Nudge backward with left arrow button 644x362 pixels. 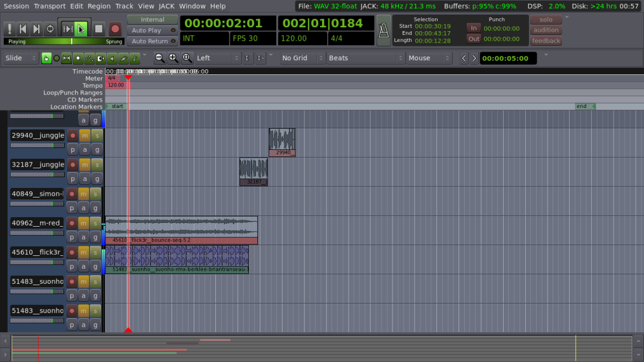click(x=464, y=58)
